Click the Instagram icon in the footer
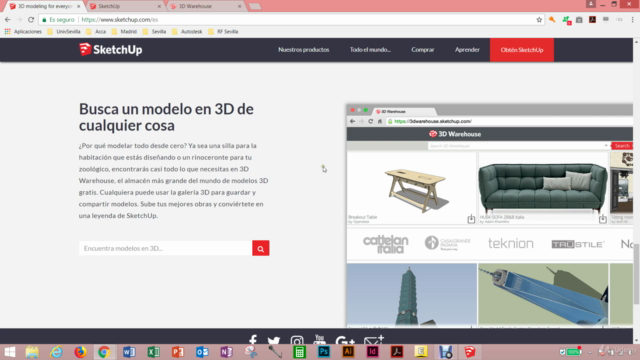 tap(297, 341)
